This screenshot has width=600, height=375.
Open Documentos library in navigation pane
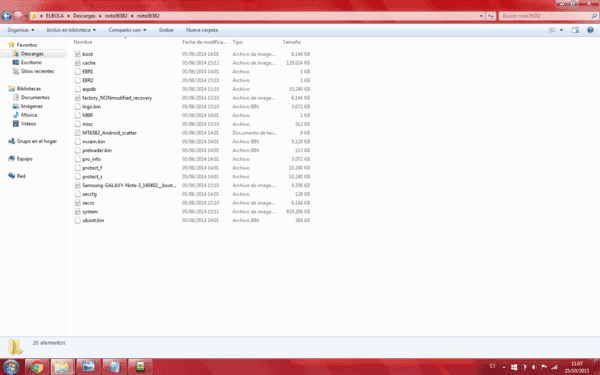pyautogui.click(x=35, y=98)
